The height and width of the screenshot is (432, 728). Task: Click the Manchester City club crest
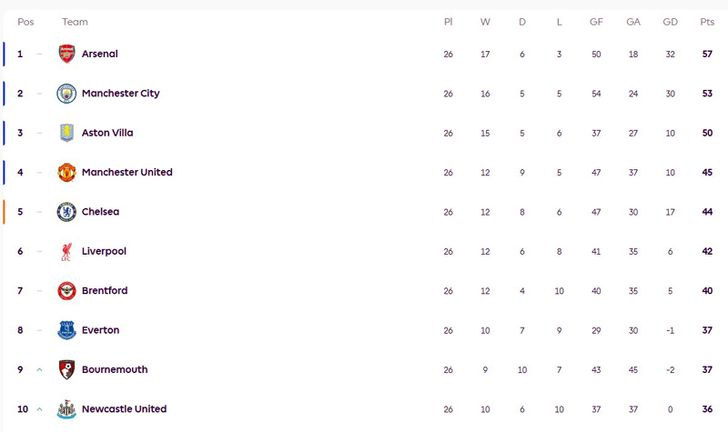(x=66, y=93)
